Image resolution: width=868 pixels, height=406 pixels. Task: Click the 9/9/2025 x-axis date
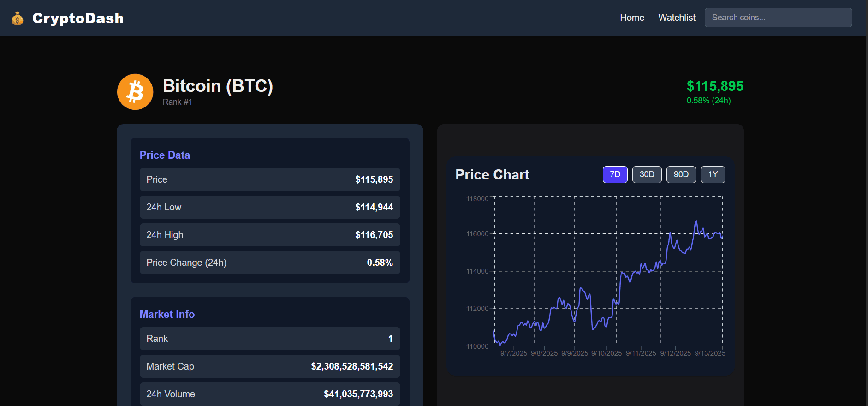(x=575, y=353)
